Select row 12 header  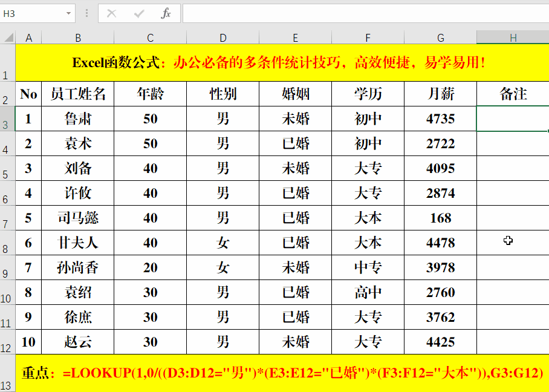coord(7,342)
